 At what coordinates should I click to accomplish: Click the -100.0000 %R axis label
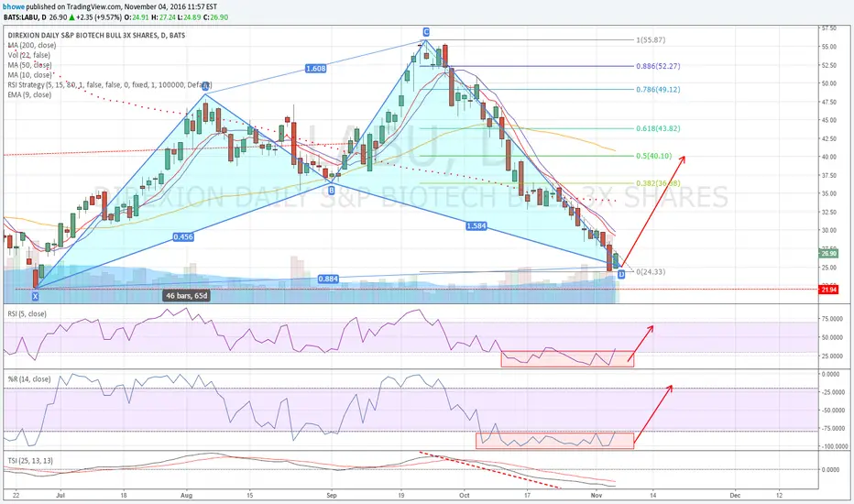coord(834,446)
